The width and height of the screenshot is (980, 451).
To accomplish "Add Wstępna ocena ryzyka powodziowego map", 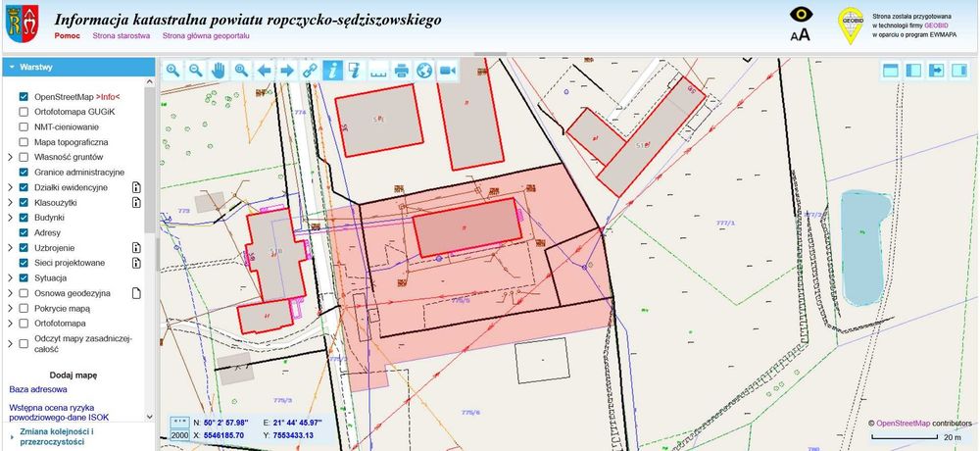I will click(59, 412).
